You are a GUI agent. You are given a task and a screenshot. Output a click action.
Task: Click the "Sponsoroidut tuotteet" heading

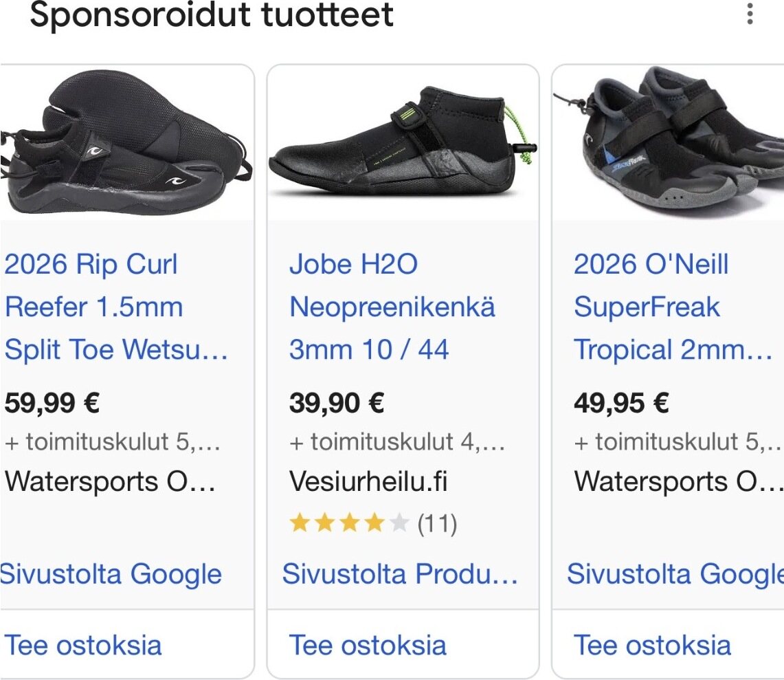click(x=212, y=15)
